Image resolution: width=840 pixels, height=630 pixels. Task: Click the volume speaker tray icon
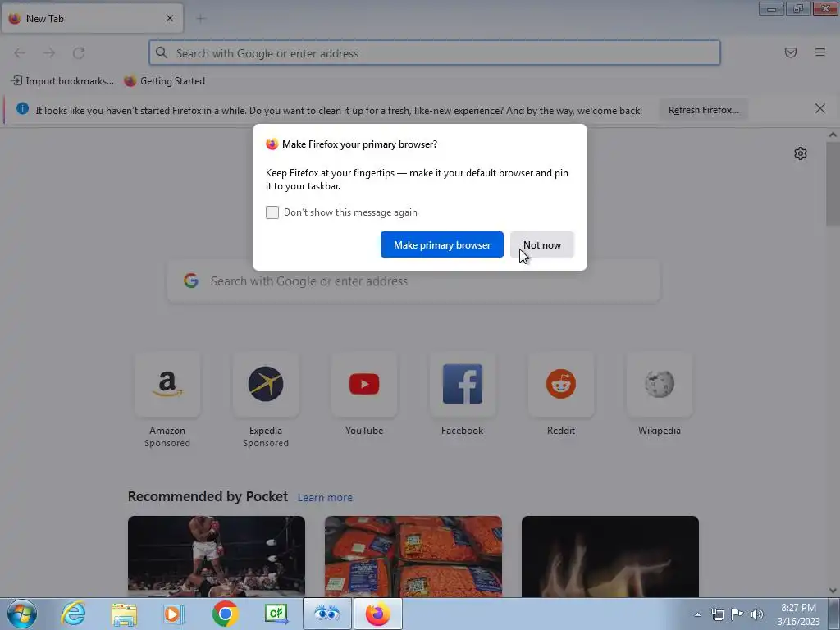pyautogui.click(x=757, y=614)
